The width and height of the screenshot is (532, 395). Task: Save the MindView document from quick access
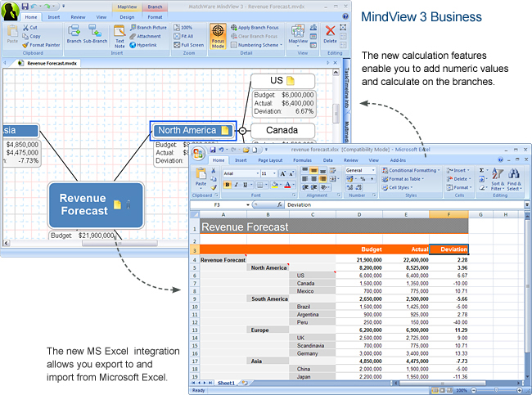point(25,6)
